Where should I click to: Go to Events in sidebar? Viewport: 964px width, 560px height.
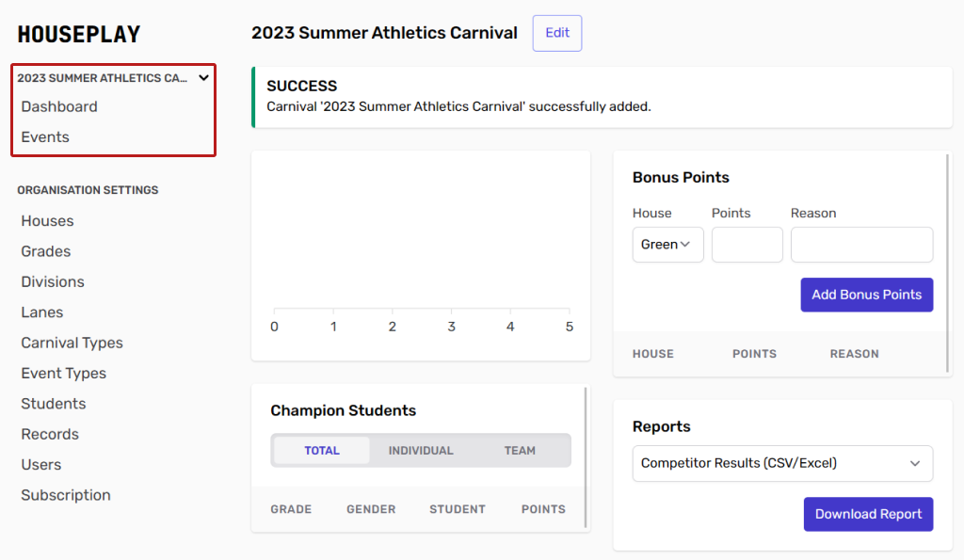tap(45, 137)
